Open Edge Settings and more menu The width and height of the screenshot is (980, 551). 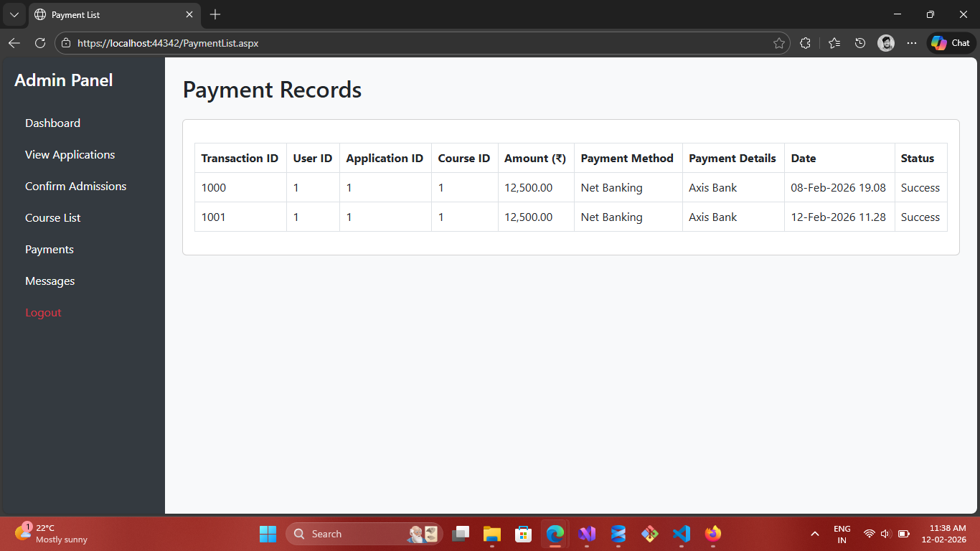click(912, 43)
